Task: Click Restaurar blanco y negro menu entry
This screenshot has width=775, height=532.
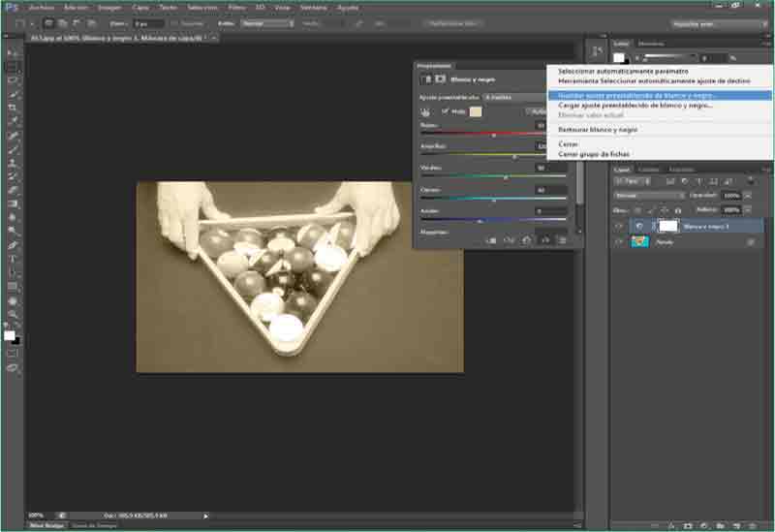Action: pyautogui.click(x=598, y=129)
